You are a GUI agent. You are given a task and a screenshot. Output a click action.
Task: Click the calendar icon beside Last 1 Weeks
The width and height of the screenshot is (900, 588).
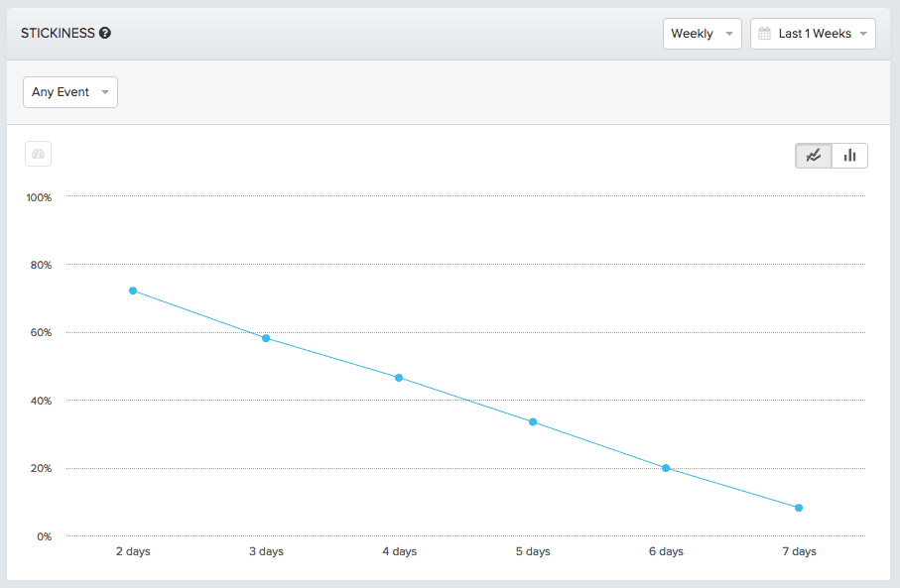764,33
